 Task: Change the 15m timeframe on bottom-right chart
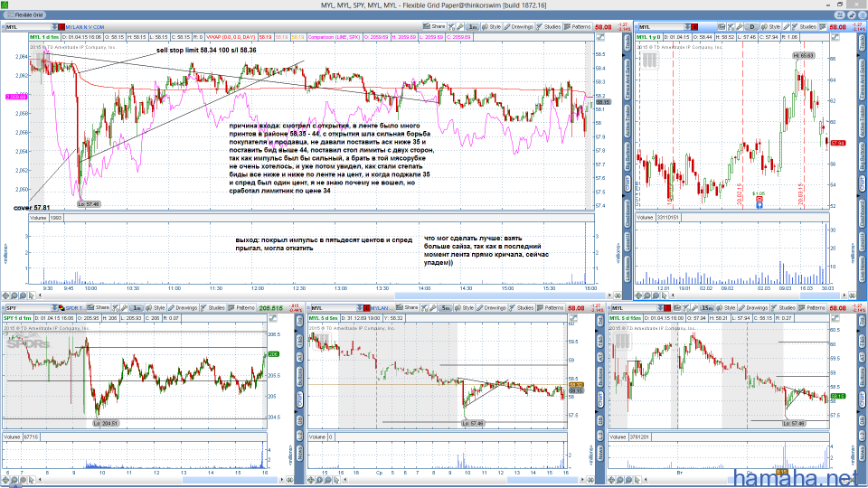pyautogui.click(x=707, y=307)
